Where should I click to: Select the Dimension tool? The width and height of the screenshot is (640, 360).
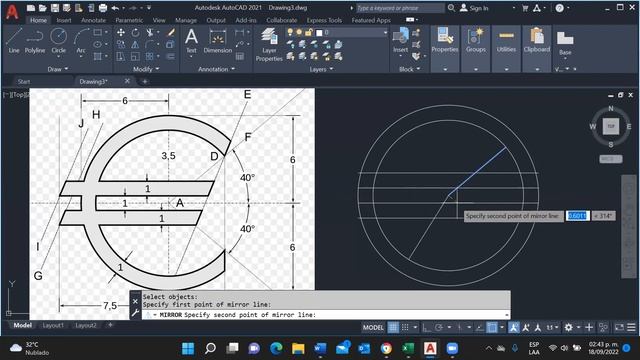218,41
